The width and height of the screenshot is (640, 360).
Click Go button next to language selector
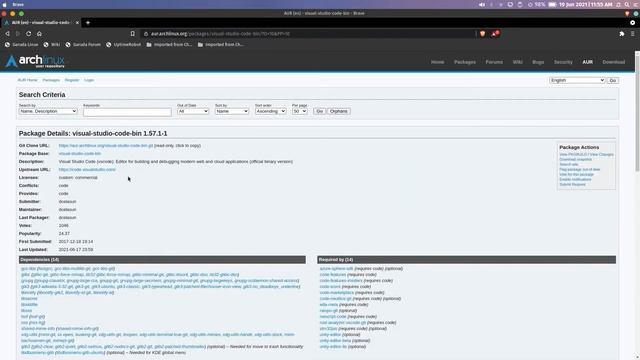[x=613, y=80]
